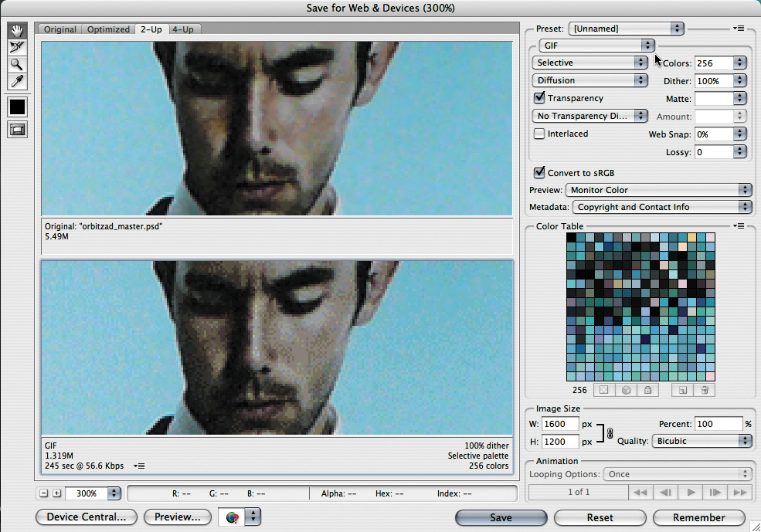The width and height of the screenshot is (761, 532).
Task: Open the Metadata dropdown
Action: pyautogui.click(x=662, y=207)
